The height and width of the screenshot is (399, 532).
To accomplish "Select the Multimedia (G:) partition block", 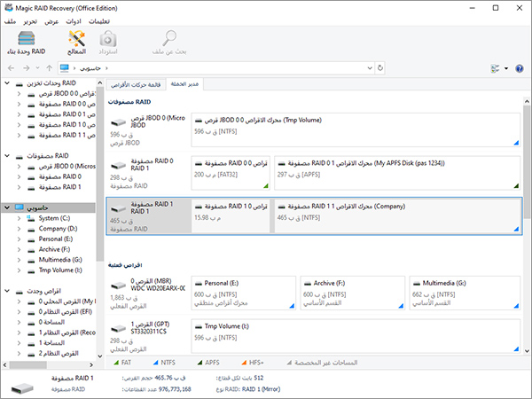I will [465, 293].
